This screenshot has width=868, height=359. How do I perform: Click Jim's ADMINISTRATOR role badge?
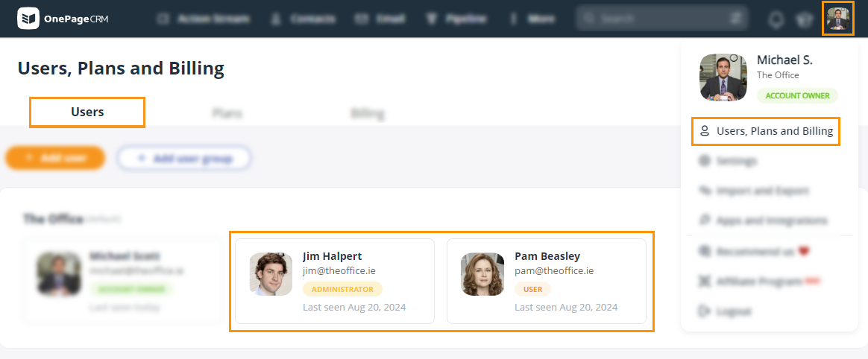click(x=343, y=289)
